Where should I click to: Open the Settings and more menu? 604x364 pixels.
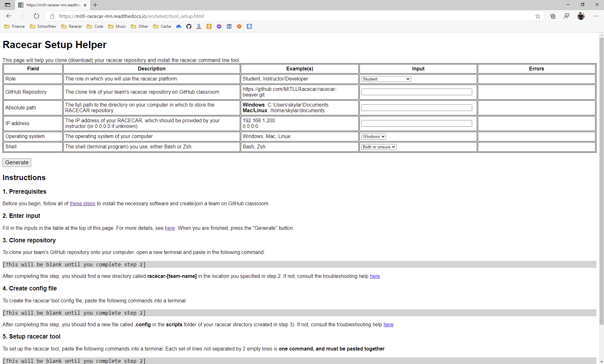596,16
